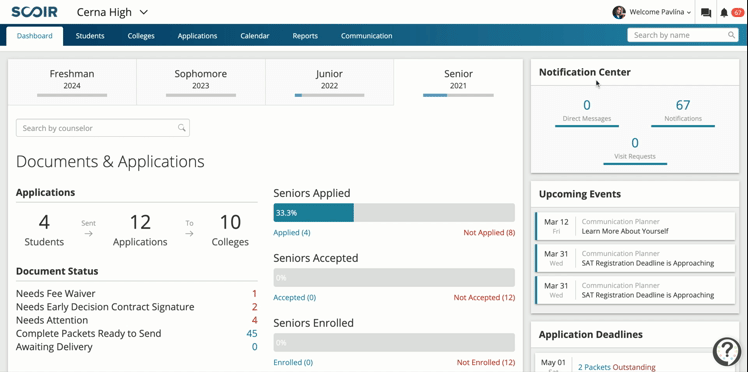Image resolution: width=748 pixels, height=372 pixels.
Task: Open the notifications bell icon
Action: 724,13
